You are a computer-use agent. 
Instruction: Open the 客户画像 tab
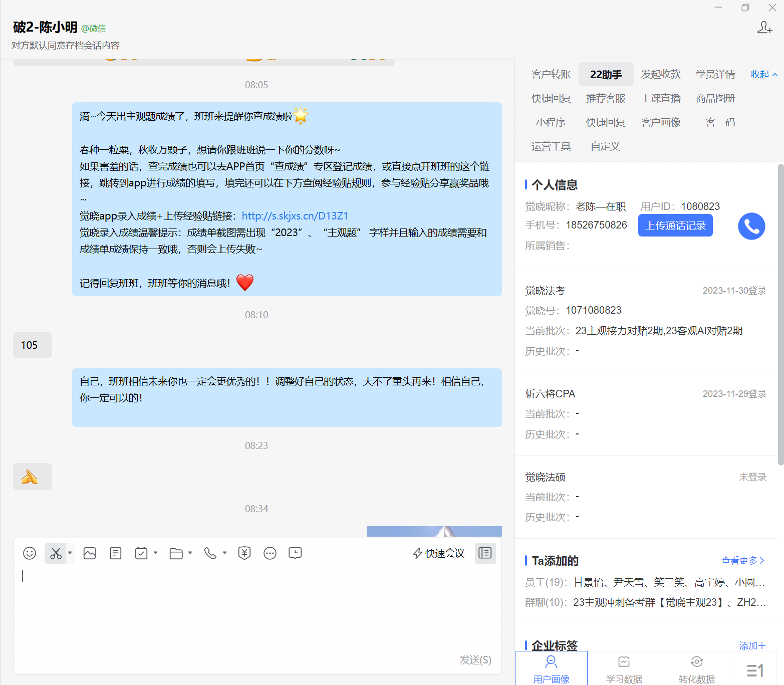[x=661, y=123]
